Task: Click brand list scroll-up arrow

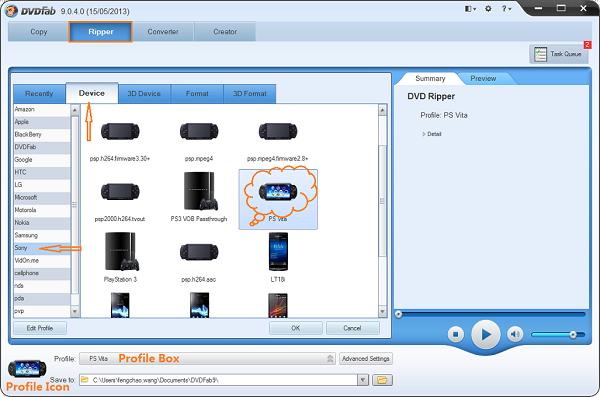Action: coord(75,110)
